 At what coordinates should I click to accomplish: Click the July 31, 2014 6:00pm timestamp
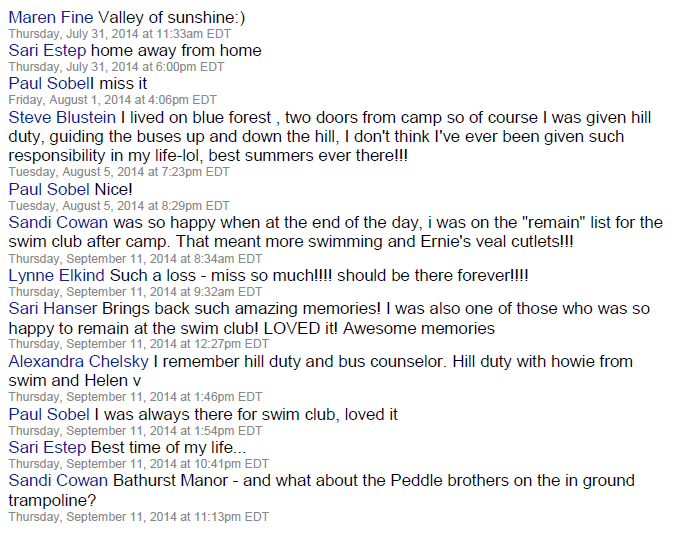[116, 66]
